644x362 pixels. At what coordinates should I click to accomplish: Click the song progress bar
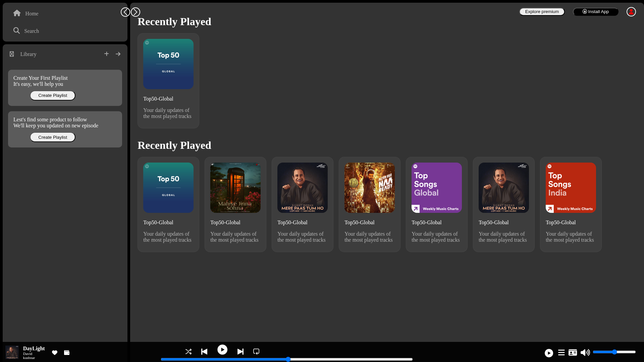(x=287, y=359)
